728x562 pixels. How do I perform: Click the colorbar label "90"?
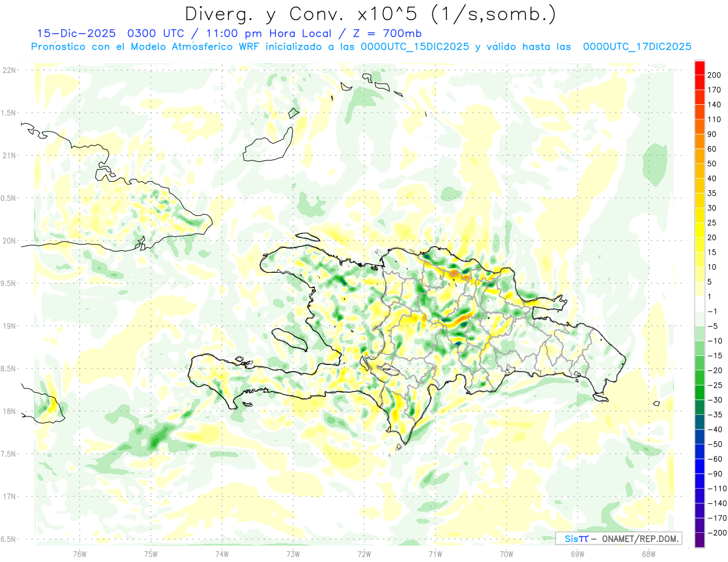pos(712,134)
